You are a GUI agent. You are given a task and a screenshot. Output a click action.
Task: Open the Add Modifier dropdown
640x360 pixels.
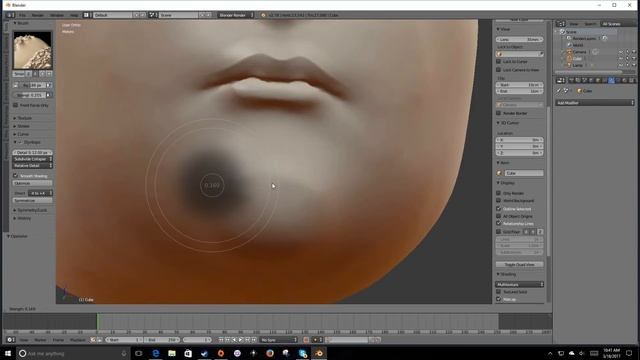[x=595, y=103]
